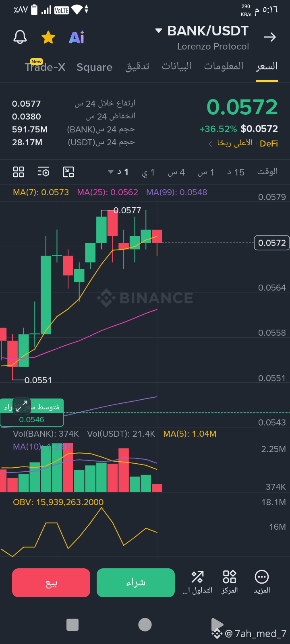
Task: Click the MA(5): 1.04M volume label
Action: pyautogui.click(x=190, y=434)
